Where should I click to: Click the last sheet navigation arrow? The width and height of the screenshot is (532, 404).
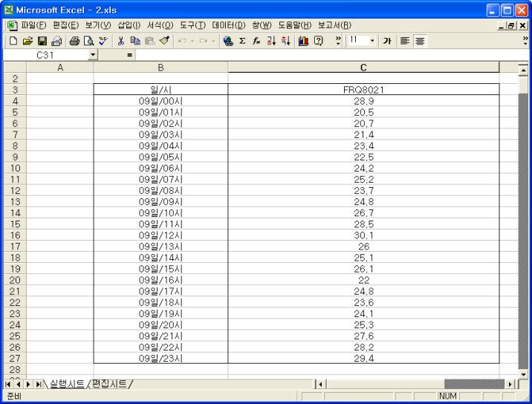coord(38,384)
